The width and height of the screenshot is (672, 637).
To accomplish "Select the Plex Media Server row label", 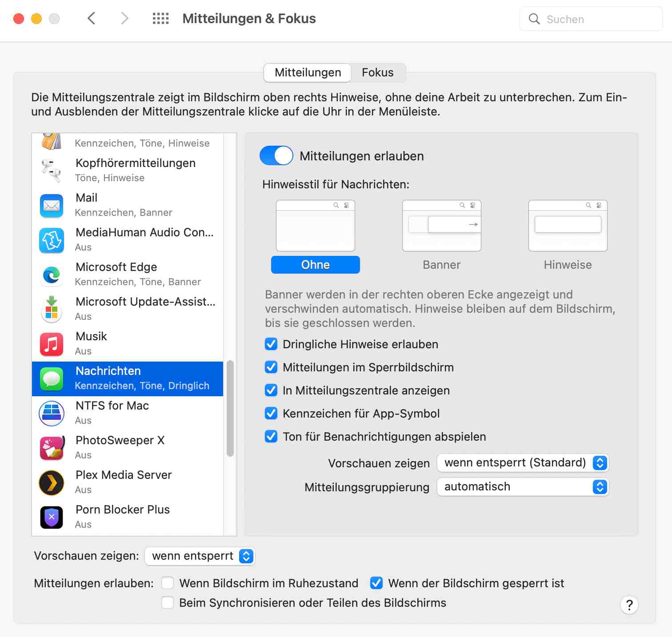I will (124, 475).
